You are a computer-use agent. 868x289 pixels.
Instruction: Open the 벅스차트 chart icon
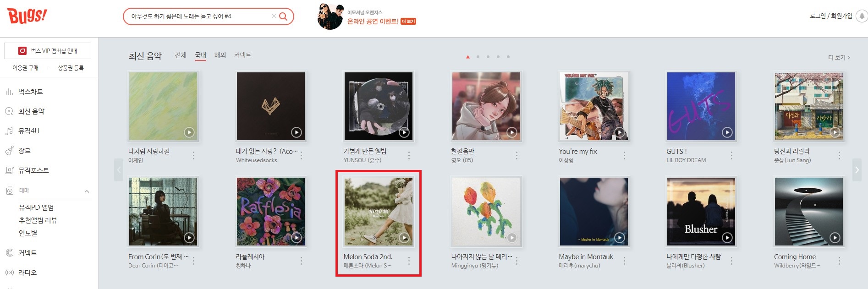point(9,92)
